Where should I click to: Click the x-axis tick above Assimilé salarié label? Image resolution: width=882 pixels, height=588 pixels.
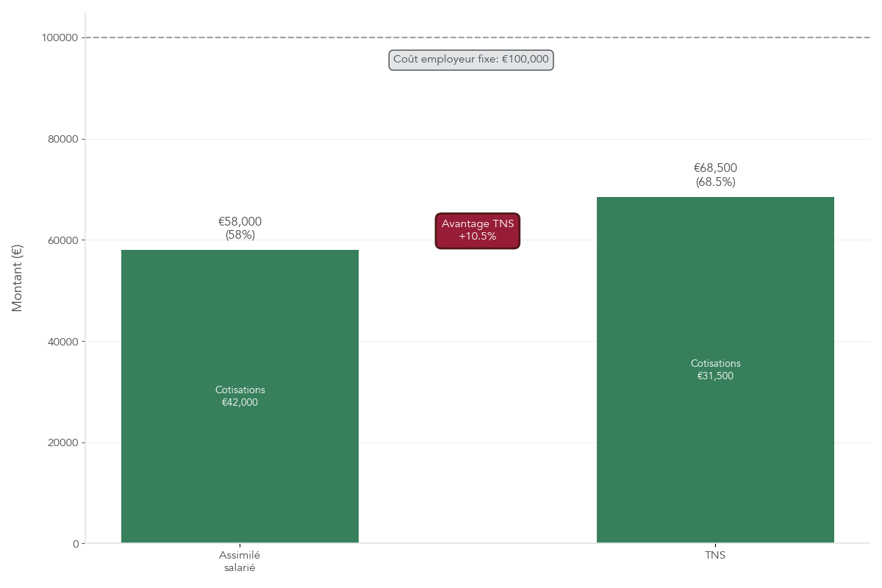[x=240, y=545]
